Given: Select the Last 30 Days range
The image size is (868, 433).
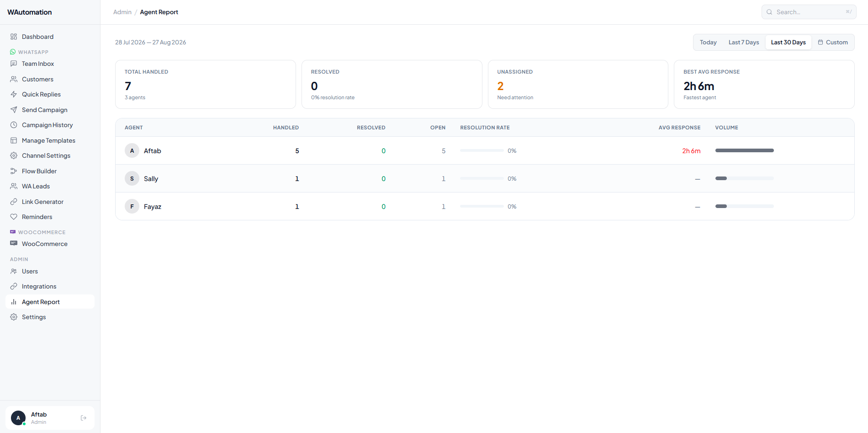Looking at the screenshot, I should (789, 43).
